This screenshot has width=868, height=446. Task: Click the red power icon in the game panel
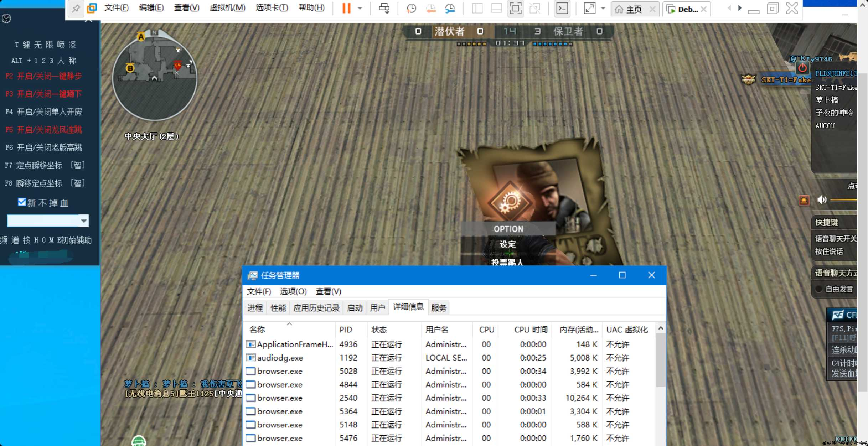[x=802, y=68]
